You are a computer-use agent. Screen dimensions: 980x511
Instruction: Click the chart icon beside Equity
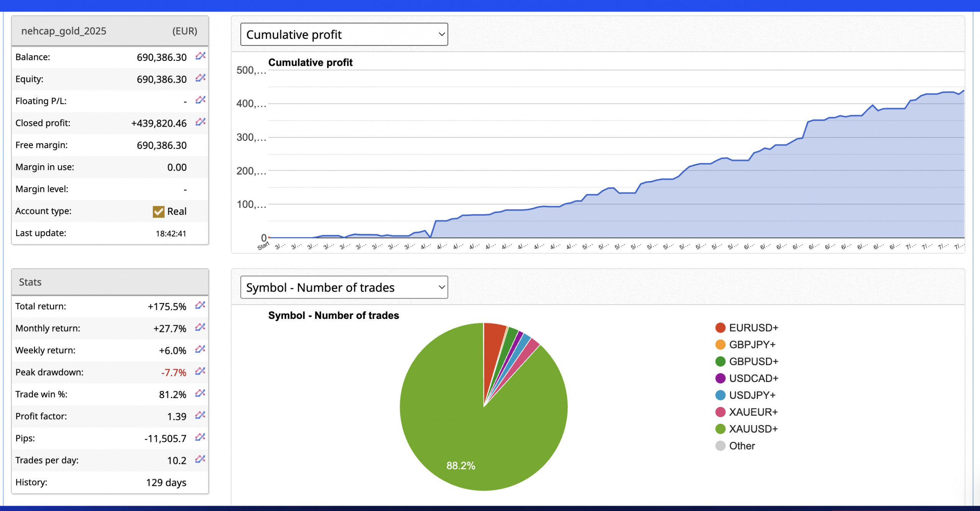[200, 78]
